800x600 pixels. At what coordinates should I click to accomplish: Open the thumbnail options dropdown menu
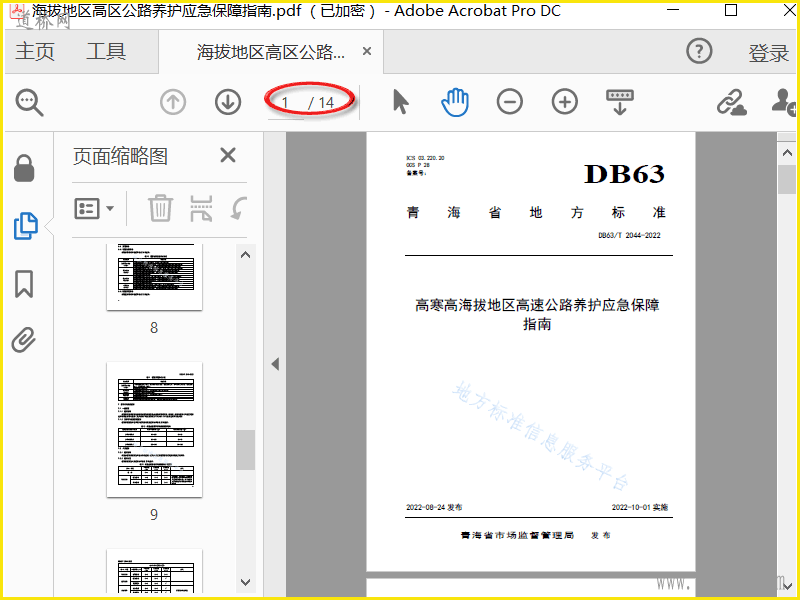[95, 208]
